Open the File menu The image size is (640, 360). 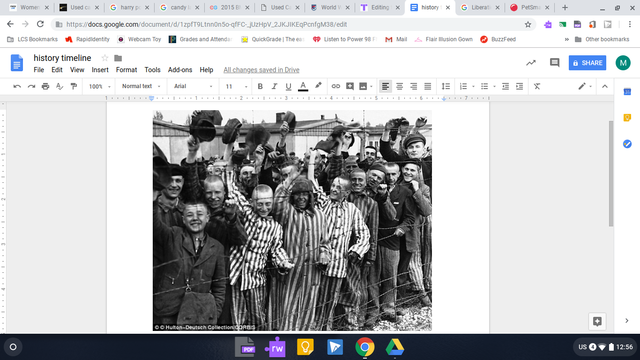pyautogui.click(x=39, y=70)
